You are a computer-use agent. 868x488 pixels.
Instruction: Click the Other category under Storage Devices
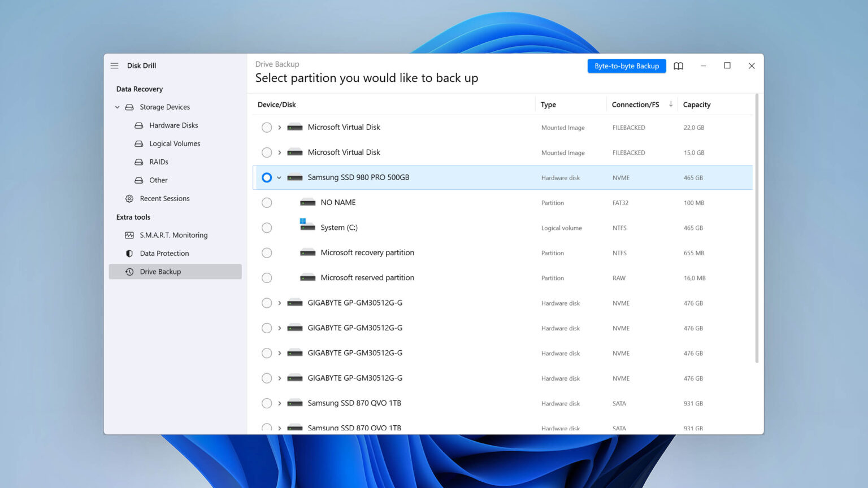click(158, 180)
